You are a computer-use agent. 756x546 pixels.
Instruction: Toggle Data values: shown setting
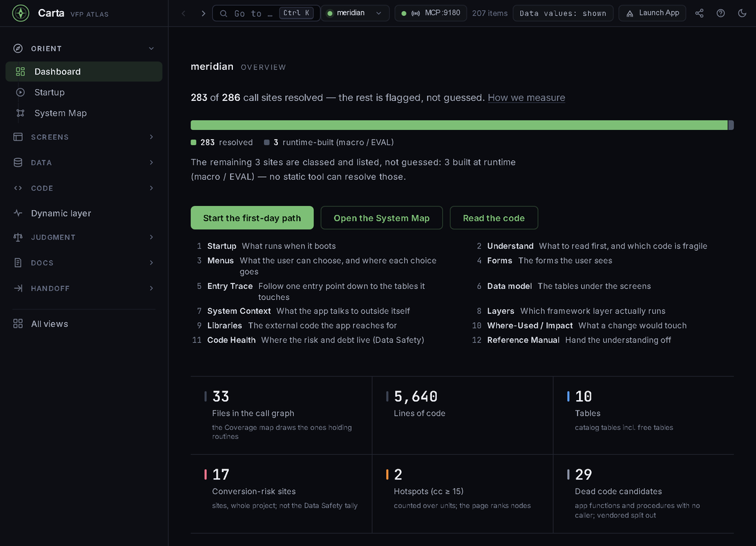[563, 13]
